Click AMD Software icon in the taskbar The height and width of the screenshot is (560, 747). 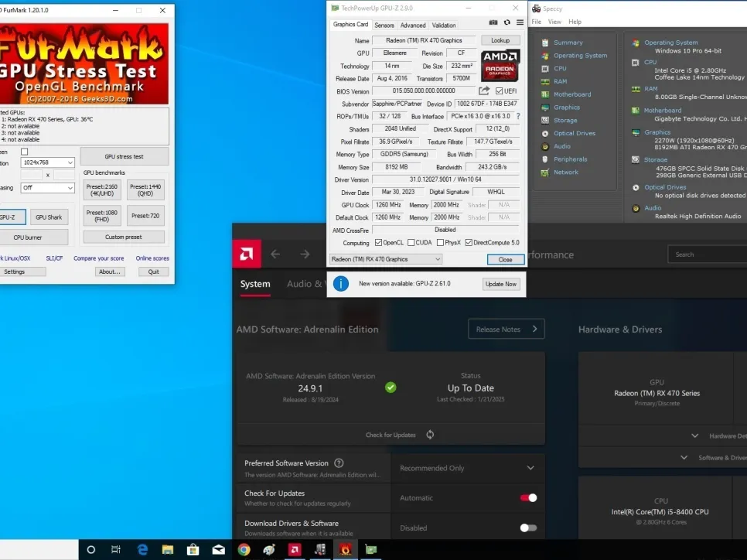click(295, 549)
